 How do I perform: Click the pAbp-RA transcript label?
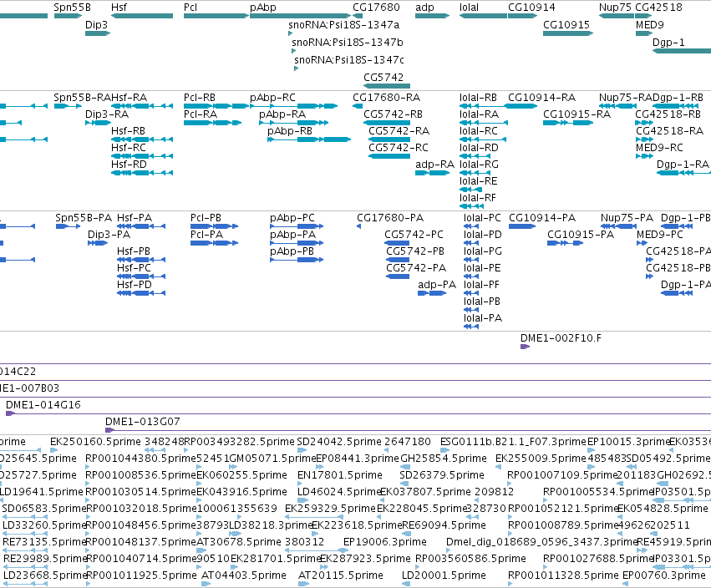[x=282, y=114]
